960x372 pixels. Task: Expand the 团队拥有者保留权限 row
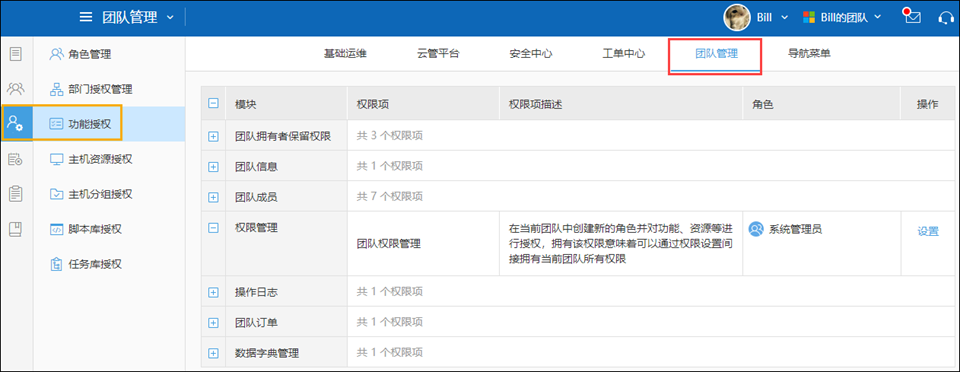pos(213,136)
